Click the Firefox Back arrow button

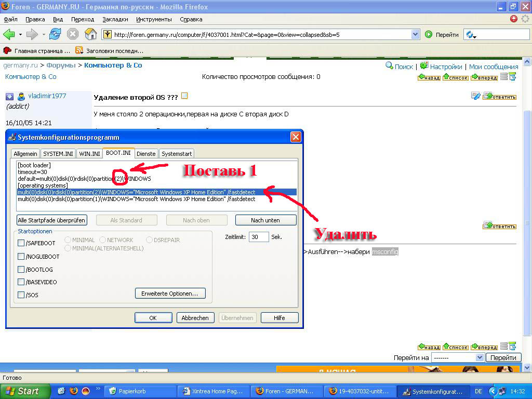click(x=9, y=34)
